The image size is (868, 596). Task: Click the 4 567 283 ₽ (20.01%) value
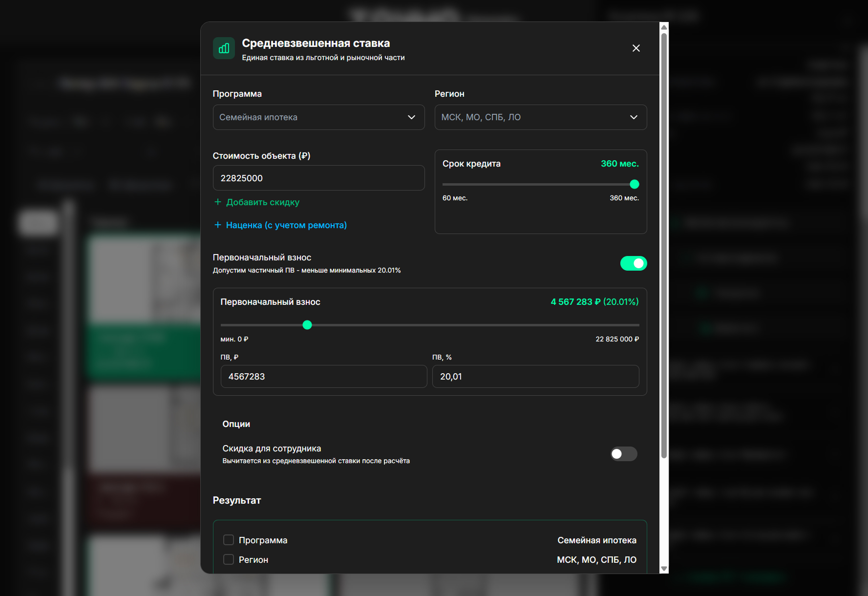[594, 302]
